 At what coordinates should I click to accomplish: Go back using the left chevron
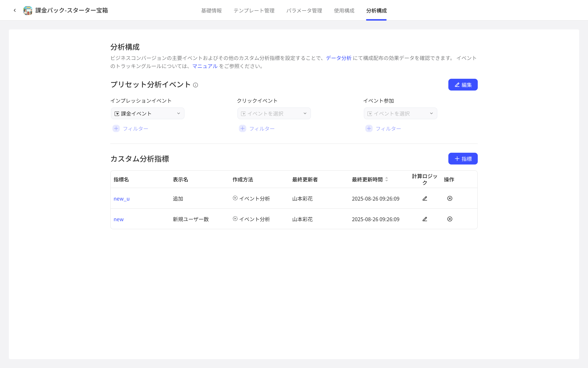tap(15, 10)
